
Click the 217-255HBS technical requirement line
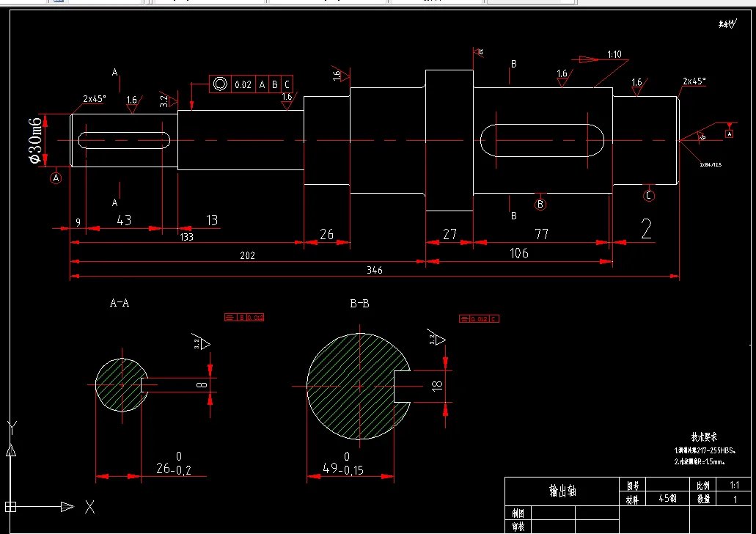tap(705, 450)
